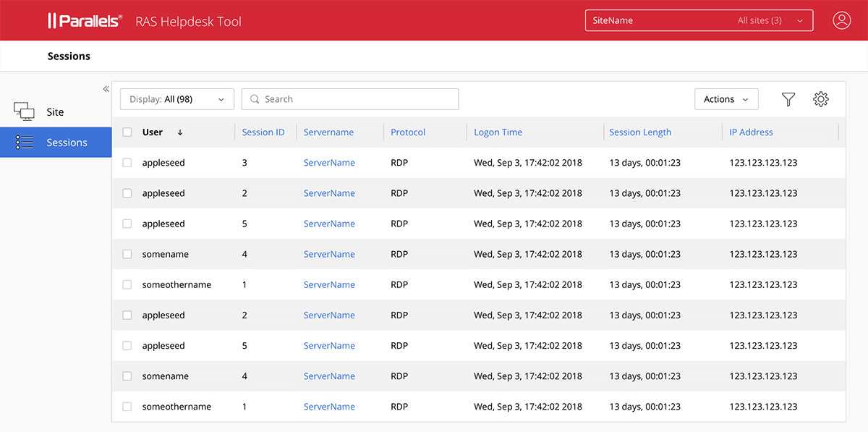Sort by Protocol column header
The width and height of the screenshot is (868, 432).
pyautogui.click(x=408, y=132)
